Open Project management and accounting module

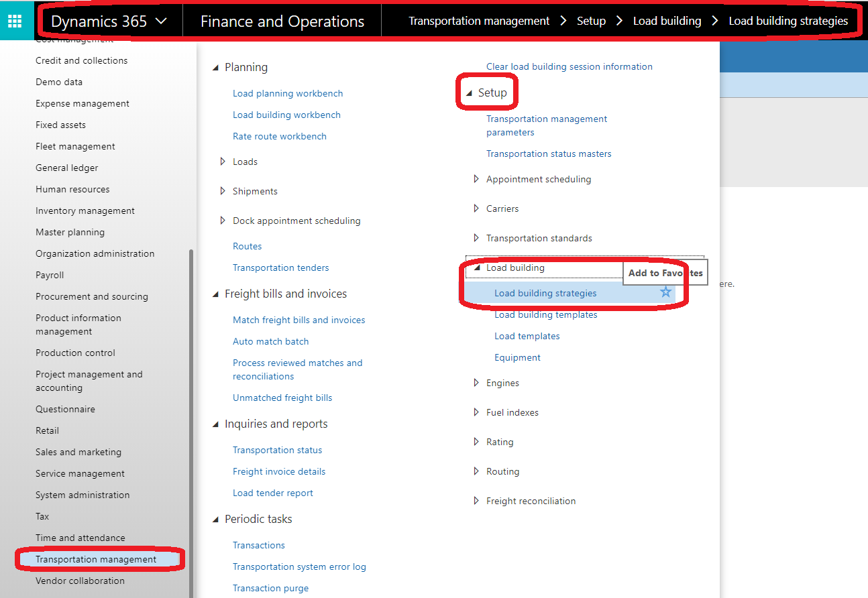pos(89,381)
